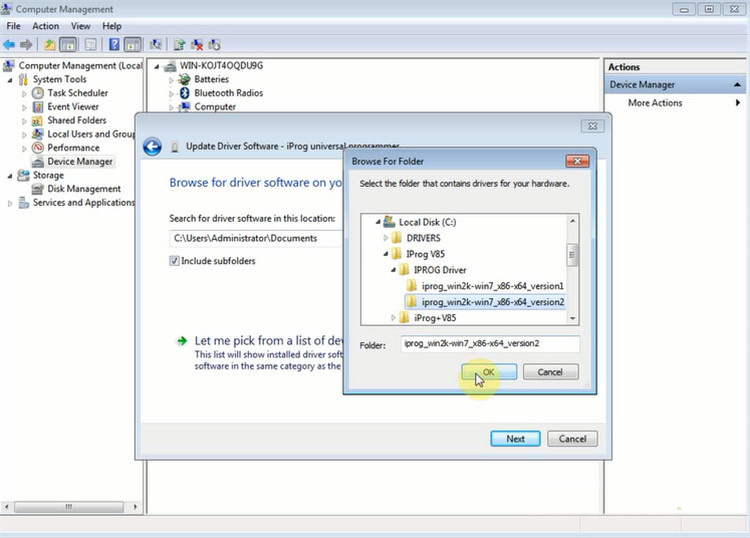Click the console tree horizontal scrollbar thumb

click(68, 506)
